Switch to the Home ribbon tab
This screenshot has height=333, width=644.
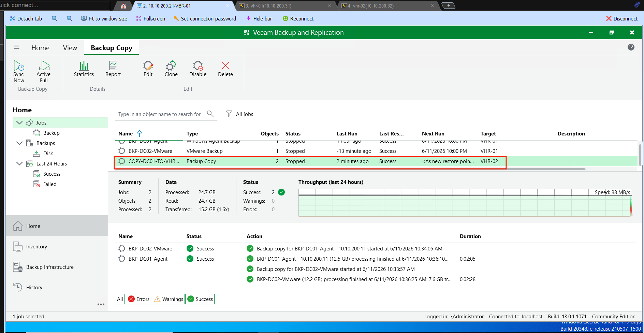coord(40,48)
